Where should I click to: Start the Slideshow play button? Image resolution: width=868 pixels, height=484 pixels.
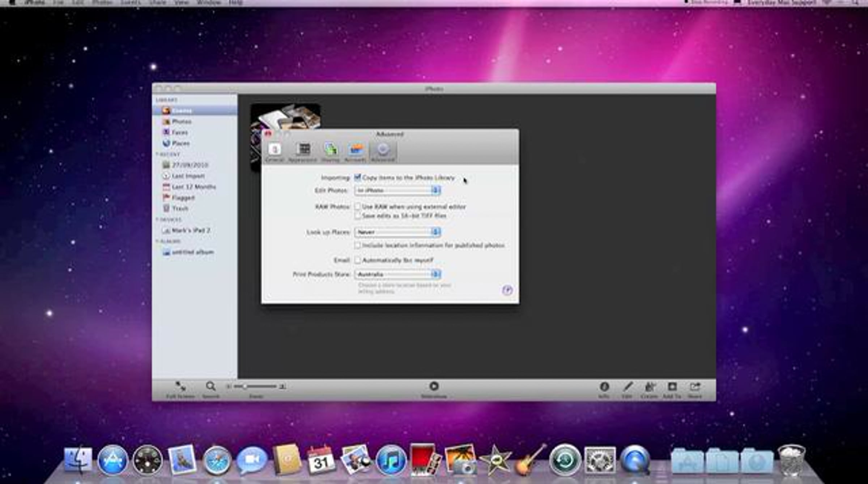point(434,386)
